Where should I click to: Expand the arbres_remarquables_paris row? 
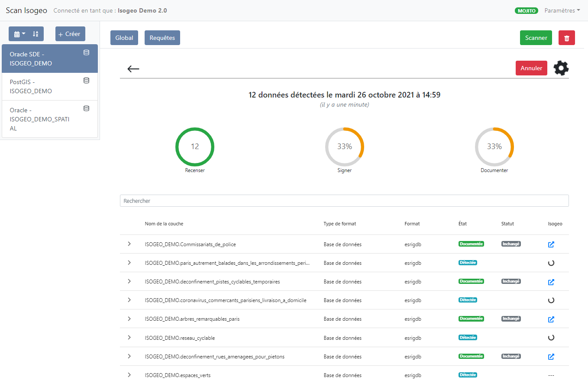[129, 319]
